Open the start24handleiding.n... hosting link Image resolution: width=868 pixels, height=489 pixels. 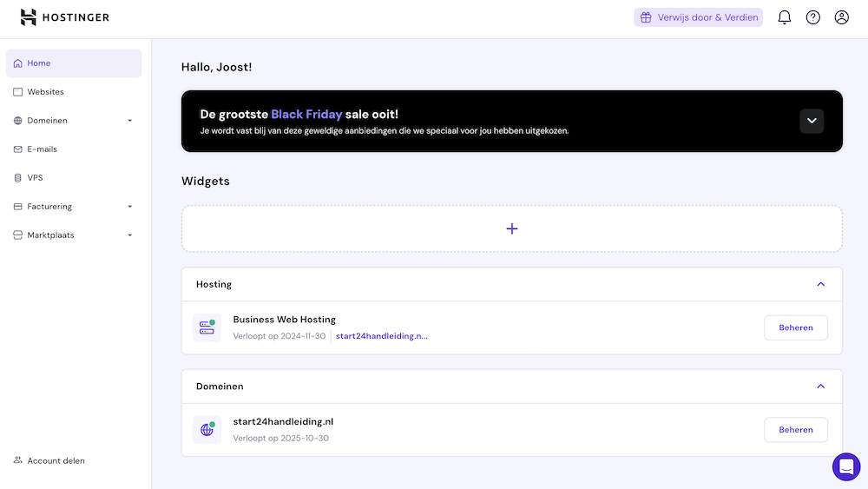(x=381, y=336)
